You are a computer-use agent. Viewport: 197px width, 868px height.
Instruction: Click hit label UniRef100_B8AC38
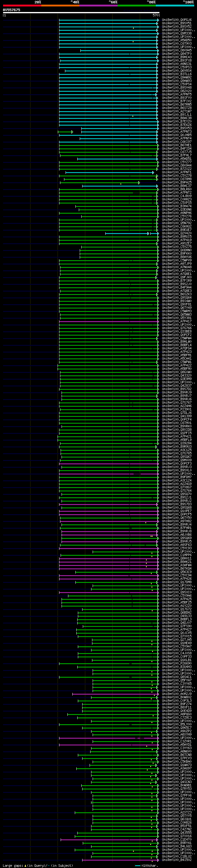177,118
